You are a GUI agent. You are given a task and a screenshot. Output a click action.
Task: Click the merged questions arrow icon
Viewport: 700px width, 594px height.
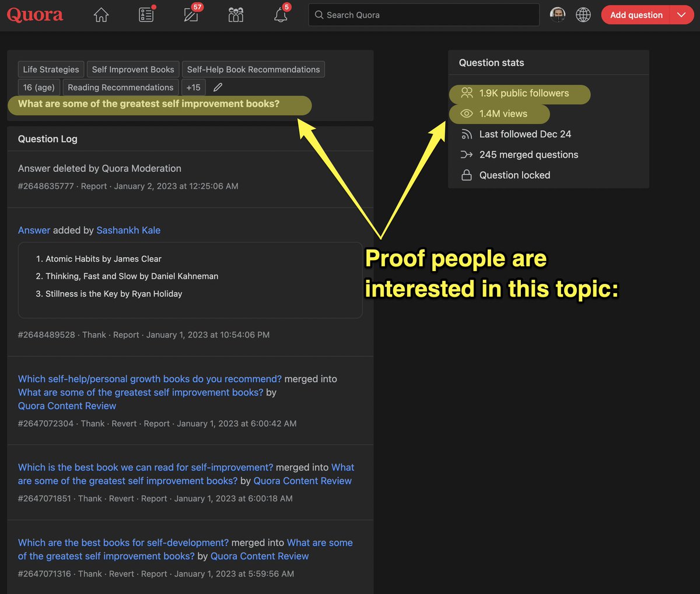coord(467,154)
